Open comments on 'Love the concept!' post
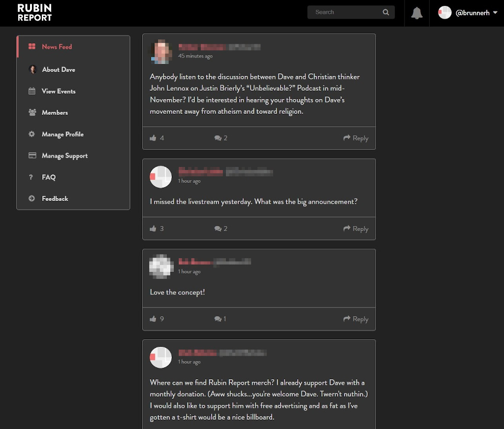504x429 pixels. click(220, 319)
